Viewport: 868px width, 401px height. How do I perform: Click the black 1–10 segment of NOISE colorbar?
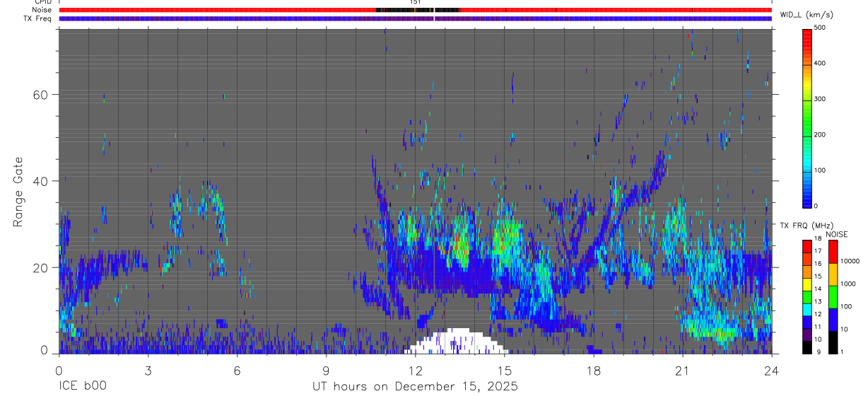click(833, 342)
